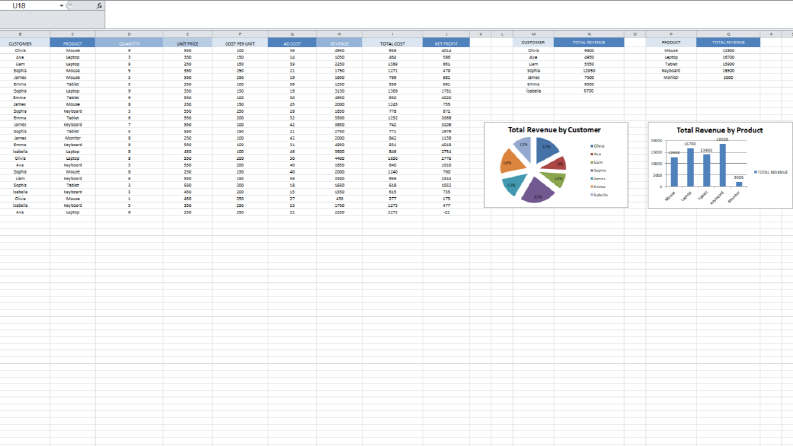Select the short Monitor bar in chart
The width and height of the screenshot is (793, 446).
(x=739, y=184)
